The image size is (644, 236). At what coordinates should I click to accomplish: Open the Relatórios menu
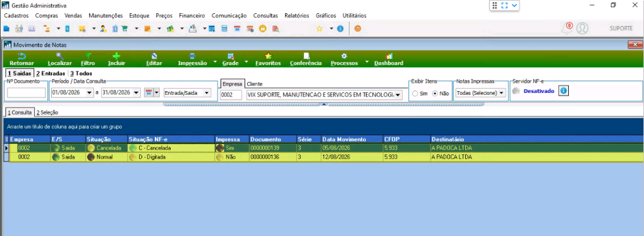pos(296,16)
